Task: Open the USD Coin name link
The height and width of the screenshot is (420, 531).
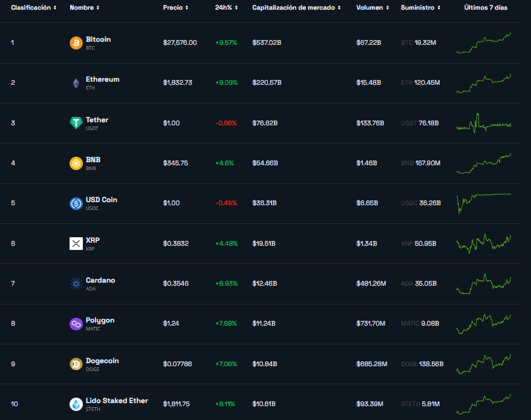Action: click(x=101, y=200)
